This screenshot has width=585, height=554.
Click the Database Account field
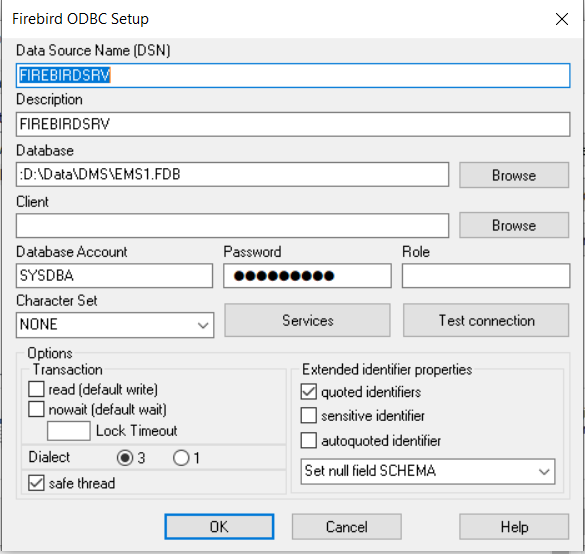tap(114, 276)
